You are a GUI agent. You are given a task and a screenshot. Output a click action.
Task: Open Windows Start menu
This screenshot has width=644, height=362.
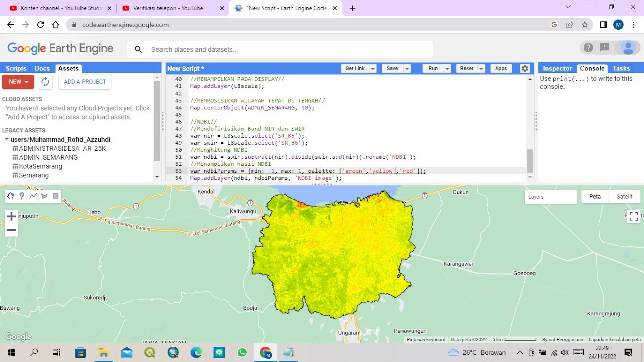click(11, 352)
